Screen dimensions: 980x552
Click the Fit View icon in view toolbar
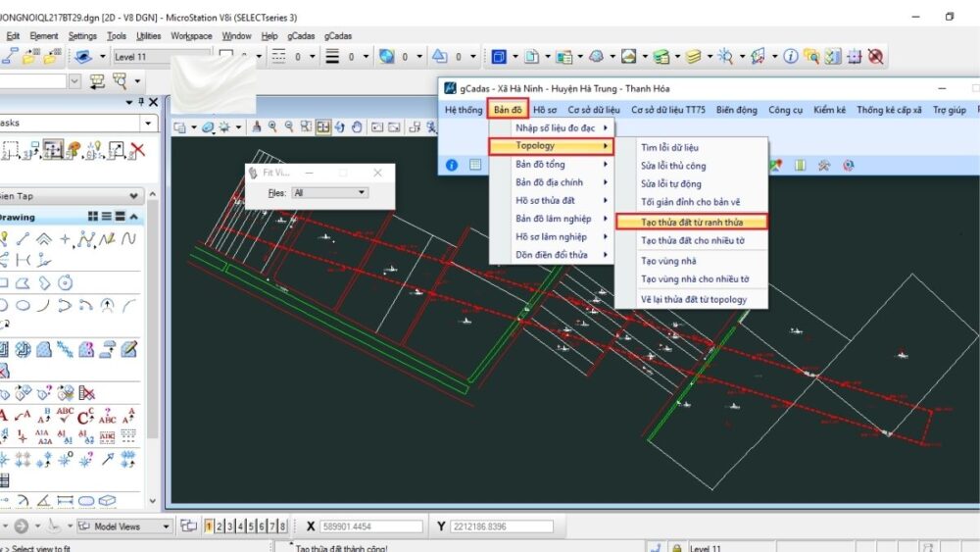point(322,126)
